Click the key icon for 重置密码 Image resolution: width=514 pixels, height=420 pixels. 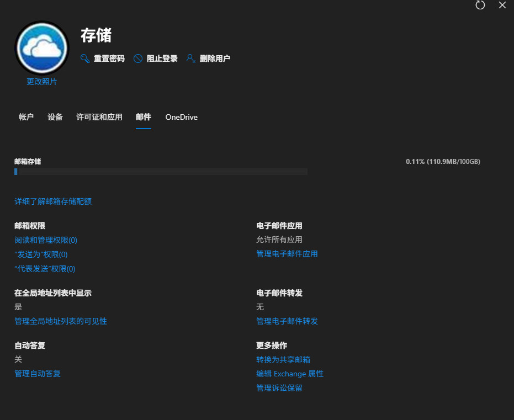tap(85, 59)
